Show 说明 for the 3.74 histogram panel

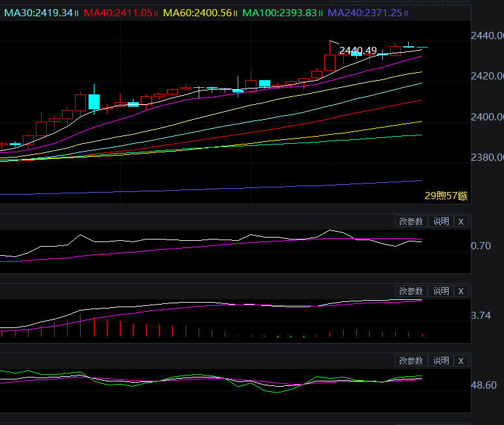(441, 291)
